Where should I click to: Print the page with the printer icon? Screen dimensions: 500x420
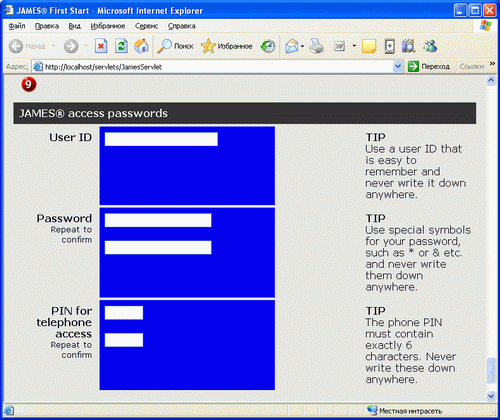[316, 46]
